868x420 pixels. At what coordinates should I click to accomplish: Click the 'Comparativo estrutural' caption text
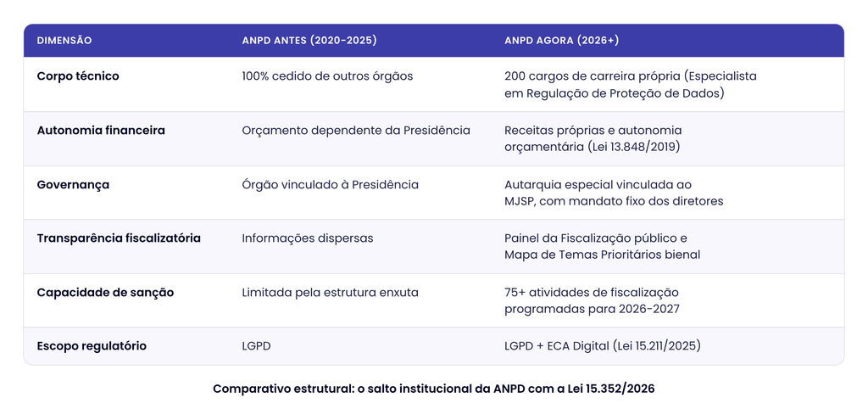tap(433, 389)
